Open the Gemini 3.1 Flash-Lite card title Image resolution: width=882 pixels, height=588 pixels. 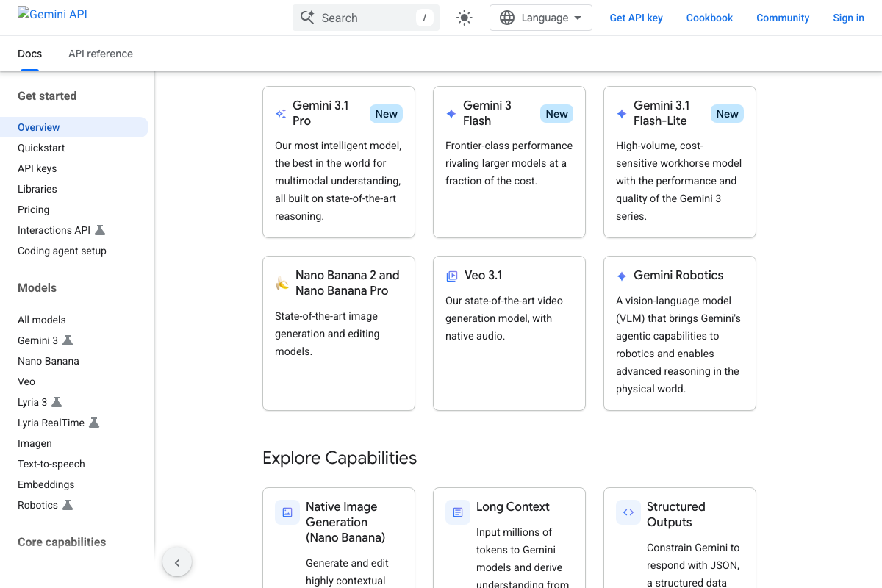(x=661, y=113)
